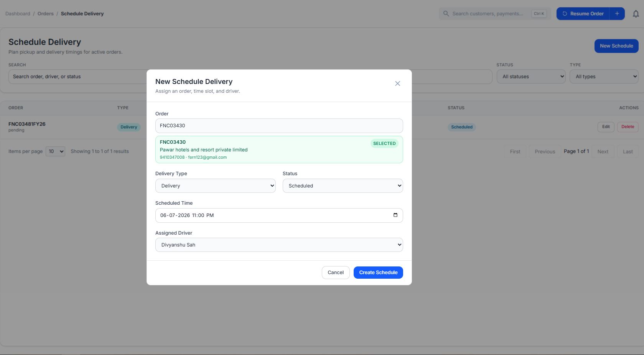Click the Page 1 of 1 text
The width and height of the screenshot is (644, 355).
576,151
